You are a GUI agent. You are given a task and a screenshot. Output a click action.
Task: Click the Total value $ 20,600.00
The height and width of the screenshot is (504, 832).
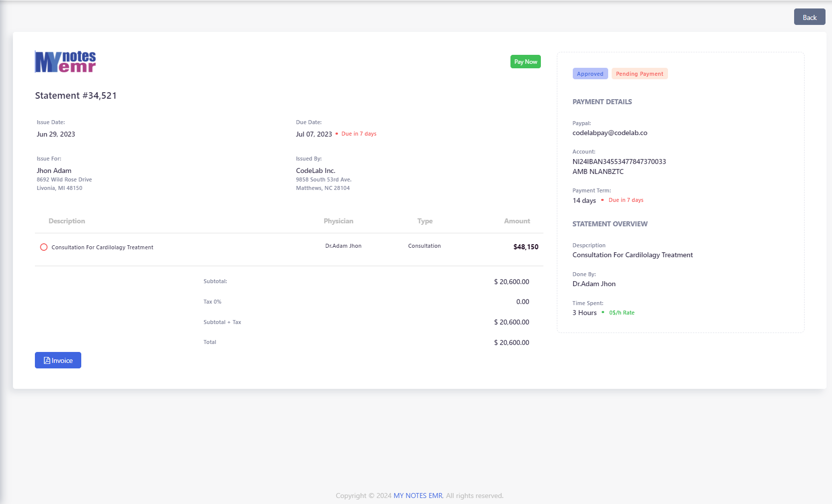511,342
